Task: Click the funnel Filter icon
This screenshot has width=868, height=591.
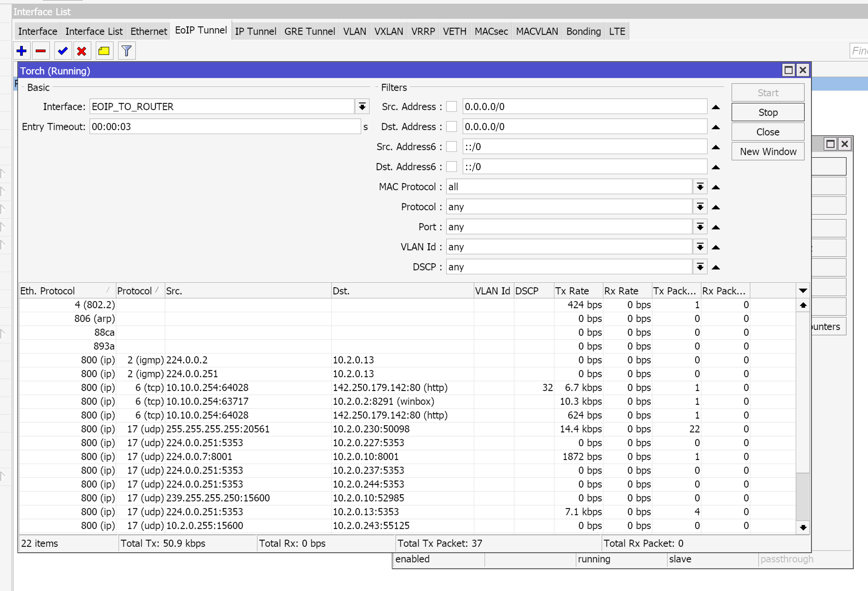Action: pos(126,51)
